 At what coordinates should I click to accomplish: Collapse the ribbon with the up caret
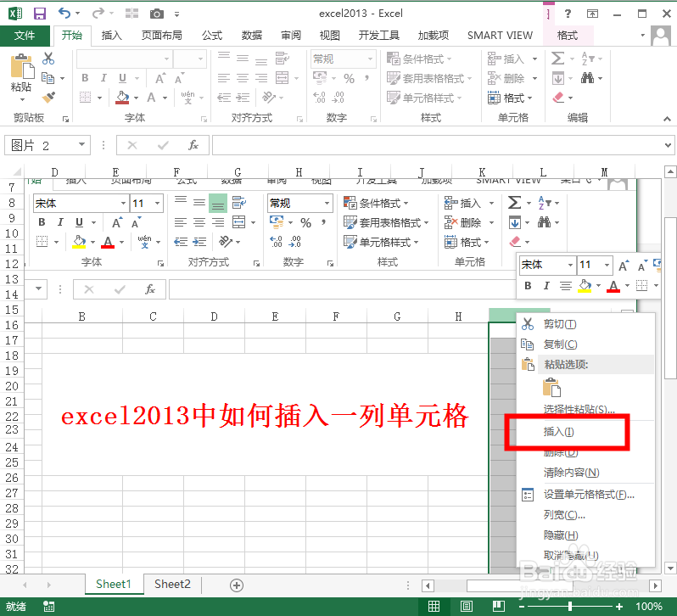(x=667, y=119)
